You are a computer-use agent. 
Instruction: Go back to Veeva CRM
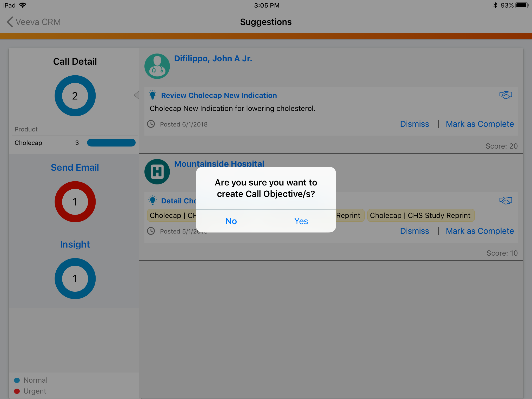click(x=34, y=22)
